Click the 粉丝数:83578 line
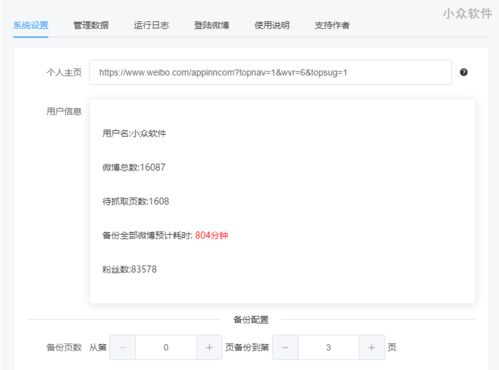499x370 pixels. point(129,269)
